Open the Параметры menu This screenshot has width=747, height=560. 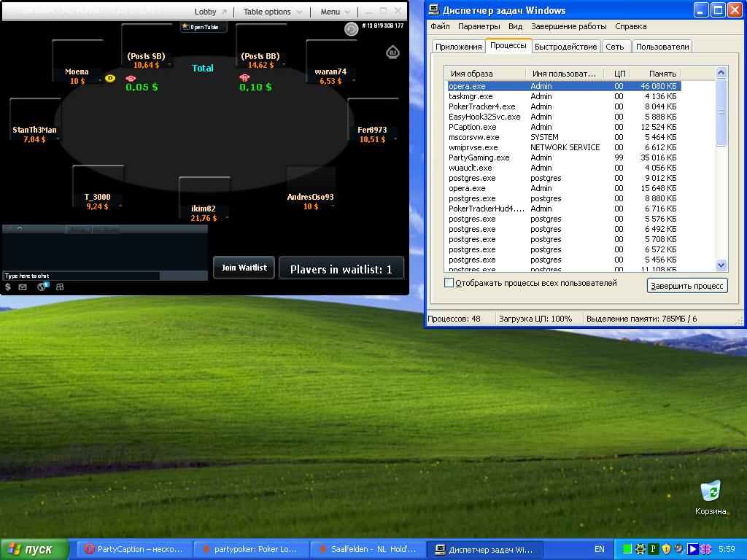click(x=479, y=26)
